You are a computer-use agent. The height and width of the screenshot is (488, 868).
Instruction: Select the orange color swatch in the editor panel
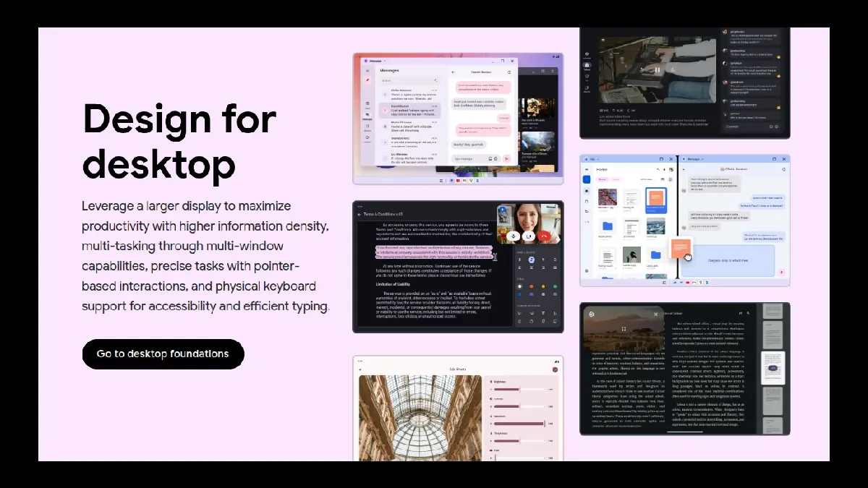[x=532, y=286]
